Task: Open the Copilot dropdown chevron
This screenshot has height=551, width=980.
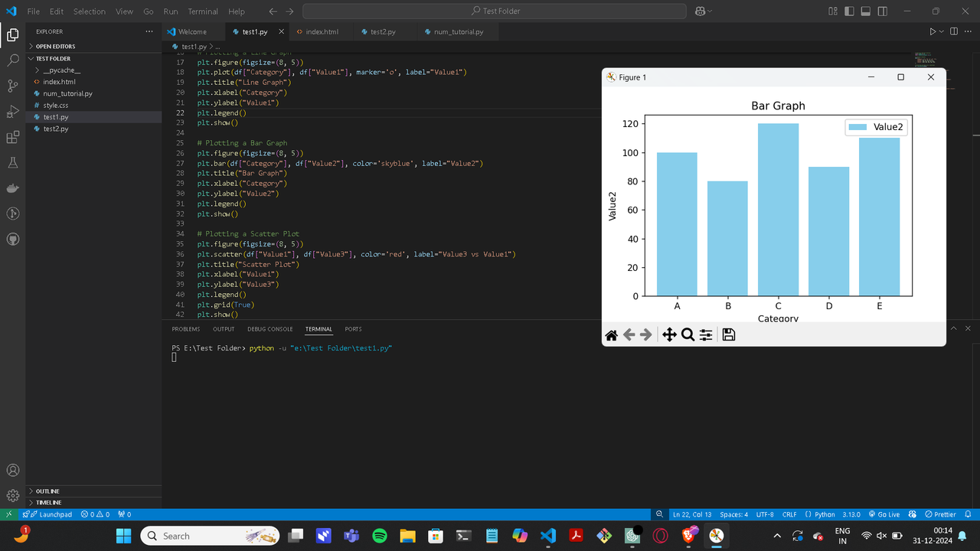Action: 710,11
